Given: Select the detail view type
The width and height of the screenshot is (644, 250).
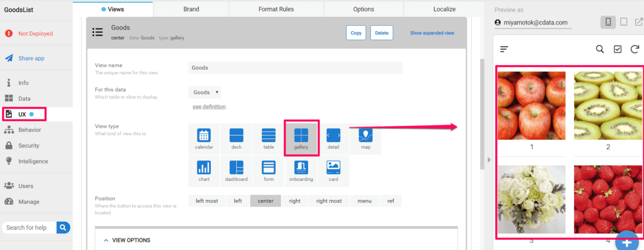Looking at the screenshot, I should coord(333,139).
